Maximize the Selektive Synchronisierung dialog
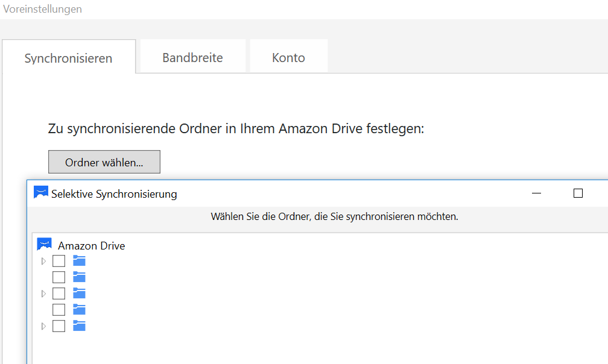This screenshot has width=608, height=364. pyautogui.click(x=578, y=193)
